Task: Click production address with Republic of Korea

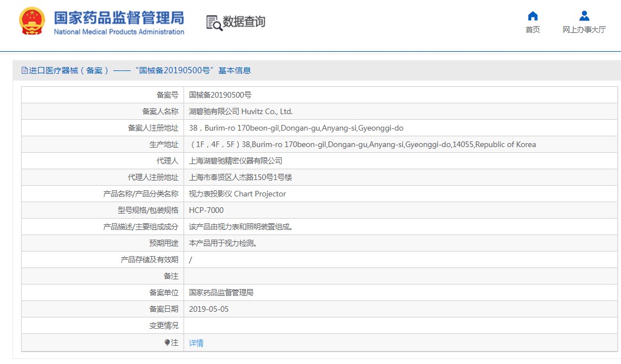Action: click(x=362, y=144)
